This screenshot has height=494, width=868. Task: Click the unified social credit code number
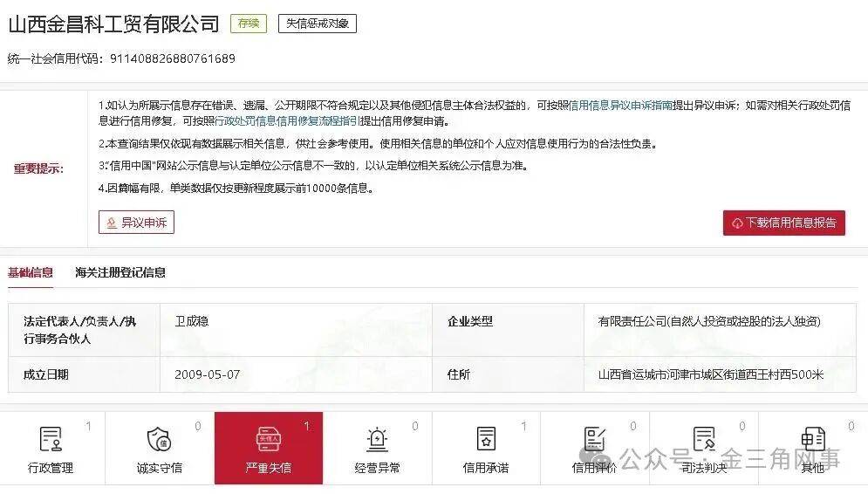[x=172, y=58]
